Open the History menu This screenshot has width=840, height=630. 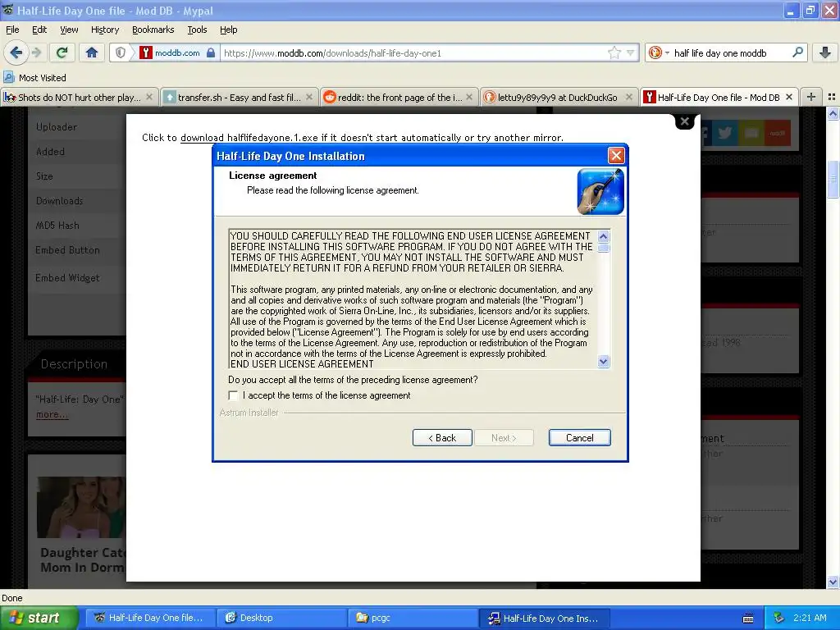click(x=105, y=30)
